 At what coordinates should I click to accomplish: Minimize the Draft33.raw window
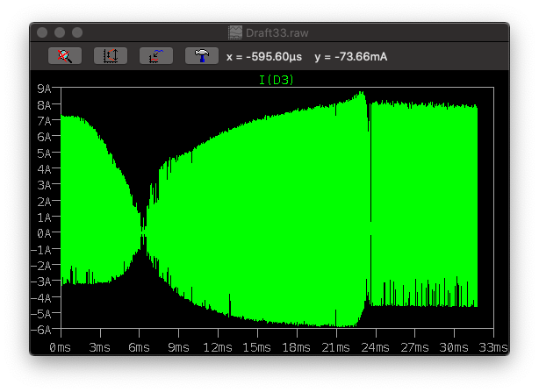point(60,32)
